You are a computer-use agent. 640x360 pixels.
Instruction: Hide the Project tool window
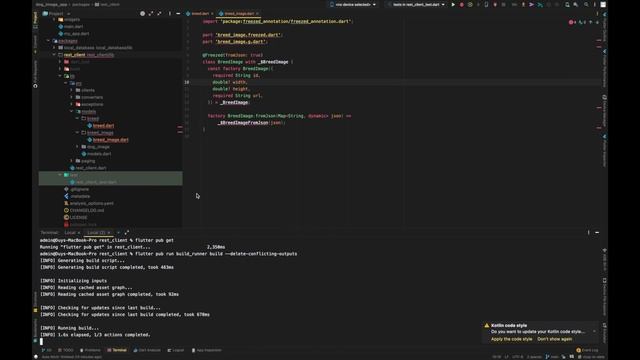(x=178, y=13)
